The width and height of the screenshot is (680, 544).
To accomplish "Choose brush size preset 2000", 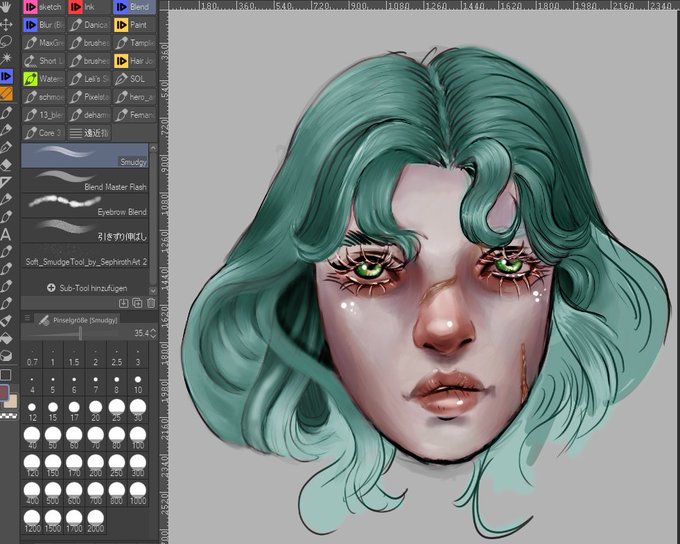I will pyautogui.click(x=95, y=521).
